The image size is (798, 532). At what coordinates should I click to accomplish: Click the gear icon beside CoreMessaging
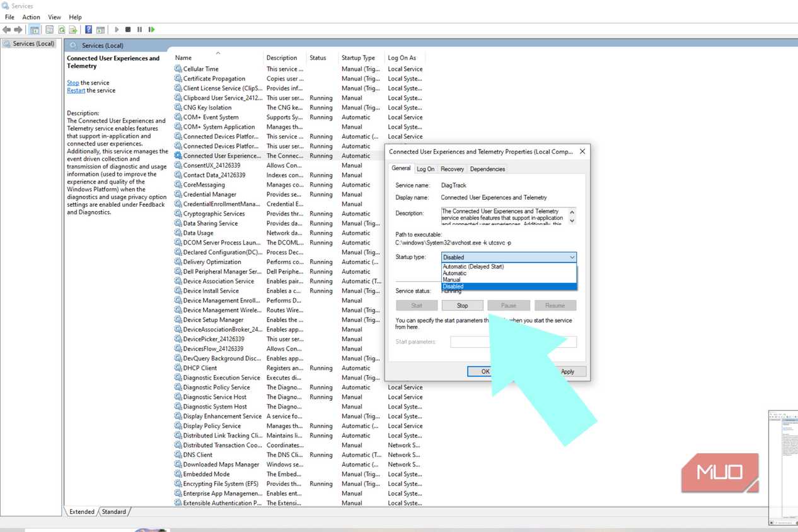pyautogui.click(x=178, y=185)
